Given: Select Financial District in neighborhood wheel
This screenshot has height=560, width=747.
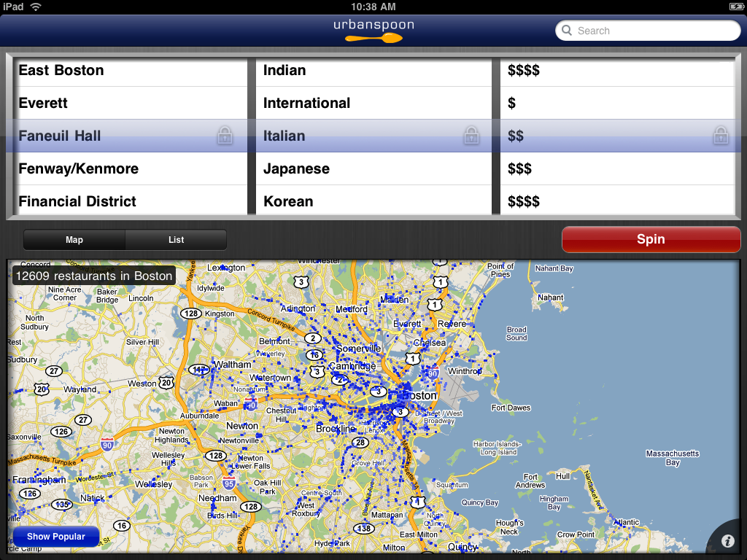Looking at the screenshot, I should click(x=77, y=201).
